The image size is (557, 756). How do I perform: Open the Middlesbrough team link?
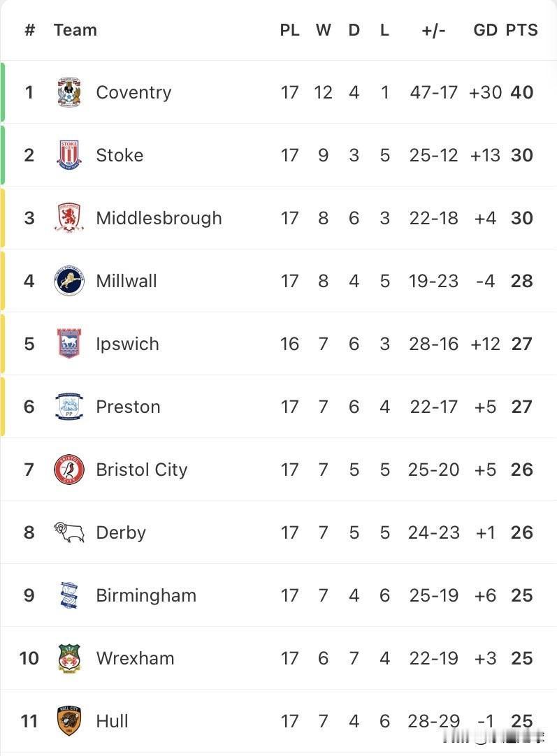pos(159,218)
